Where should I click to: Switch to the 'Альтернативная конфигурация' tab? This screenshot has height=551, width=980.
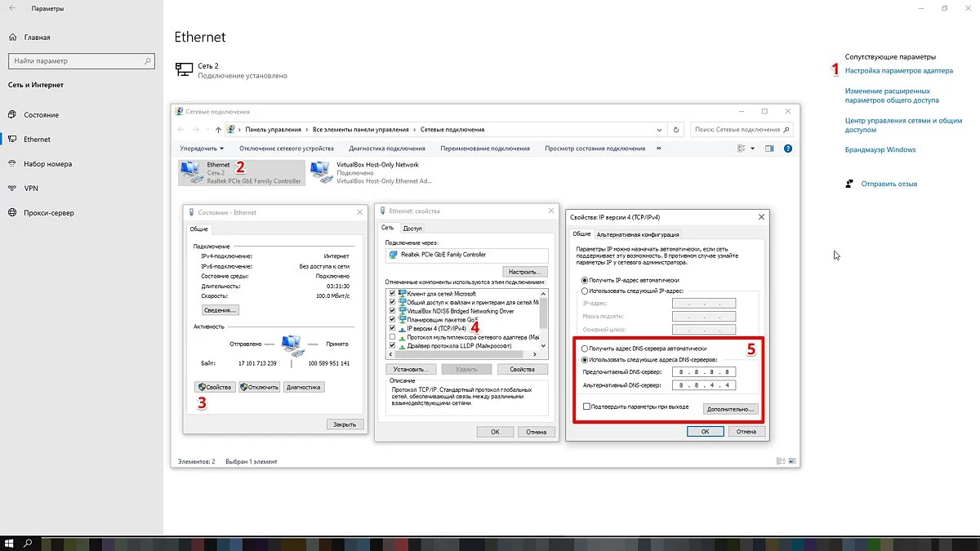tap(638, 234)
